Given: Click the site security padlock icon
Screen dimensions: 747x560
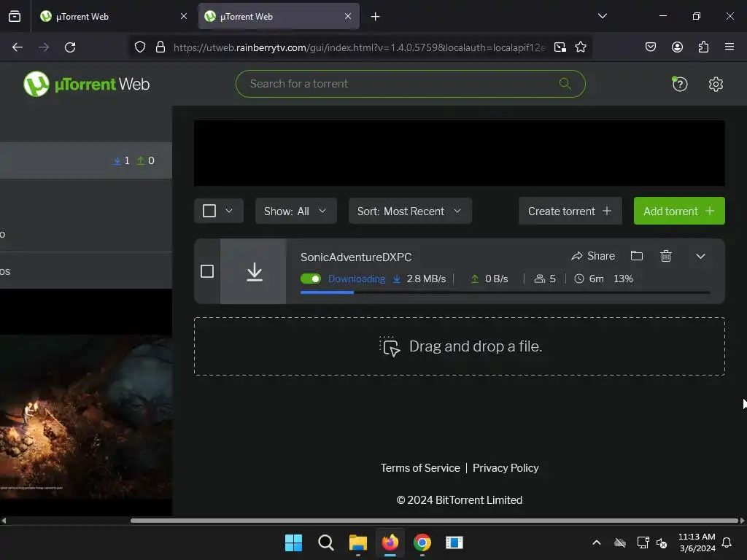Looking at the screenshot, I should coord(160,47).
